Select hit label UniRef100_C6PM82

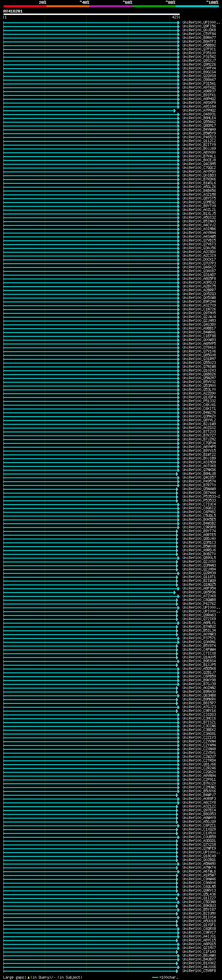pyautogui.click(x=199, y=512)
